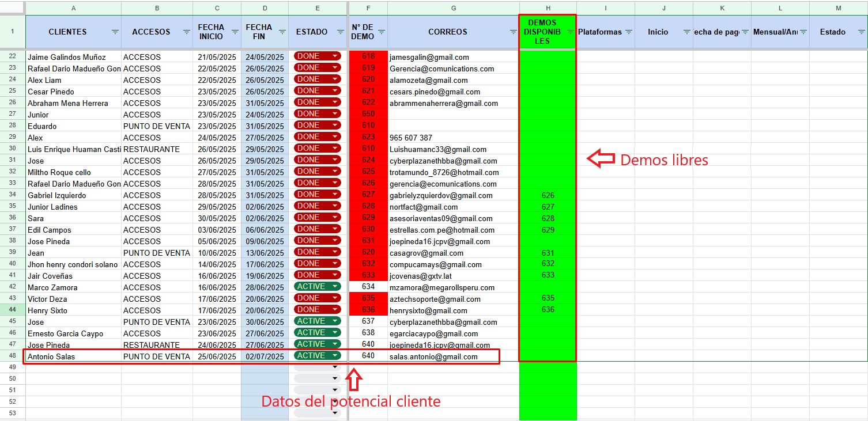Open filter icon on ACCESOS column
868x421 pixels.
(187, 32)
